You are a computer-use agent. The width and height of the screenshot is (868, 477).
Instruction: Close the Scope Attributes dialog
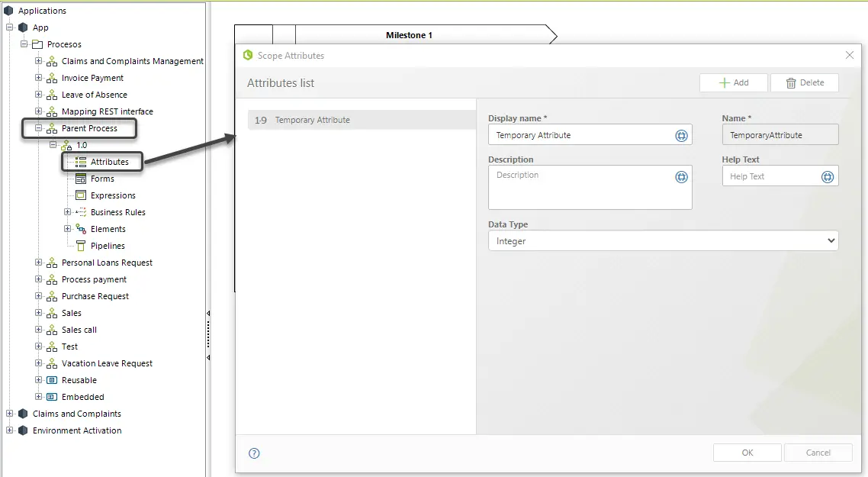[x=850, y=55]
